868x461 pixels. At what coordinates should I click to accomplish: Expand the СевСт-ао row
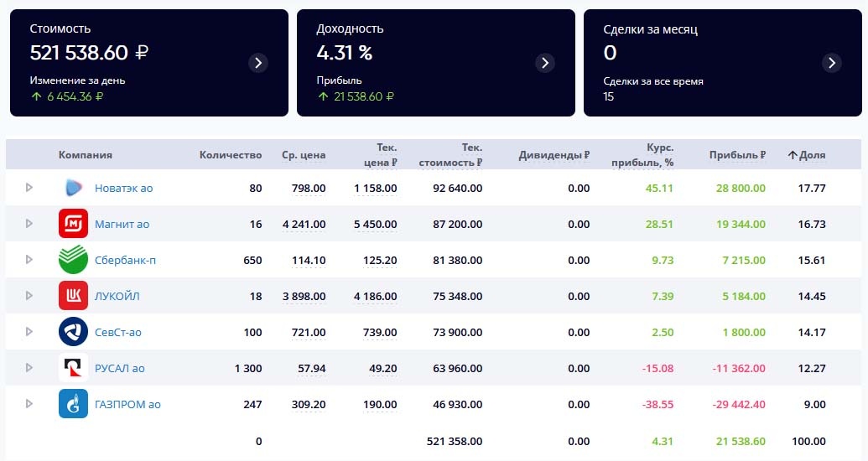tap(29, 331)
